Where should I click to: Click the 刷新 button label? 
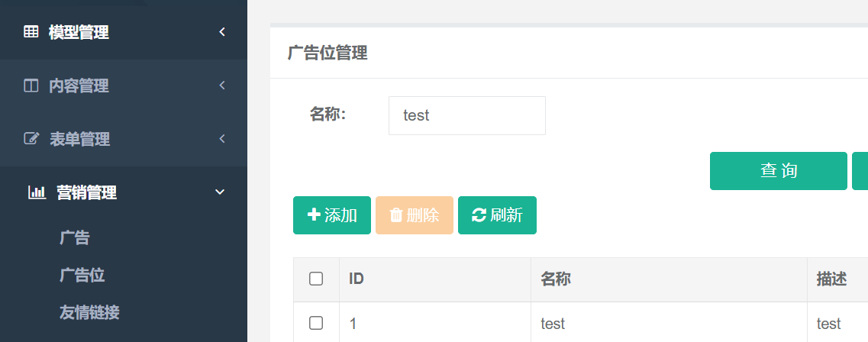tap(506, 215)
